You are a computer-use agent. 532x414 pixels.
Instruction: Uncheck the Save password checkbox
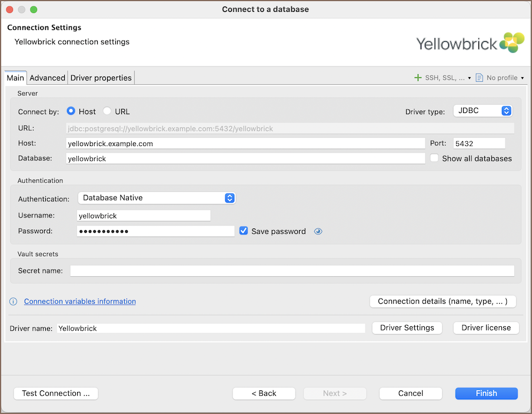point(244,231)
